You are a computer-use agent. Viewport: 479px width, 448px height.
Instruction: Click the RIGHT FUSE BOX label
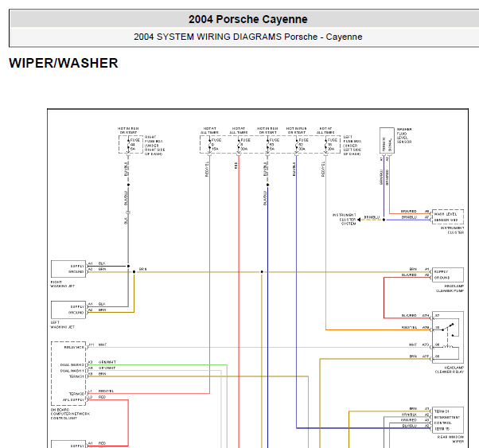(154, 146)
